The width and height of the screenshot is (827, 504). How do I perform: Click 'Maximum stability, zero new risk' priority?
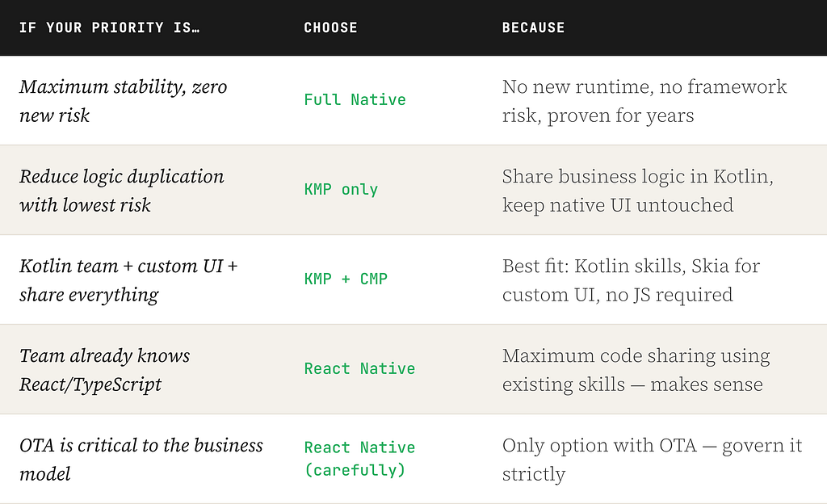point(124,101)
